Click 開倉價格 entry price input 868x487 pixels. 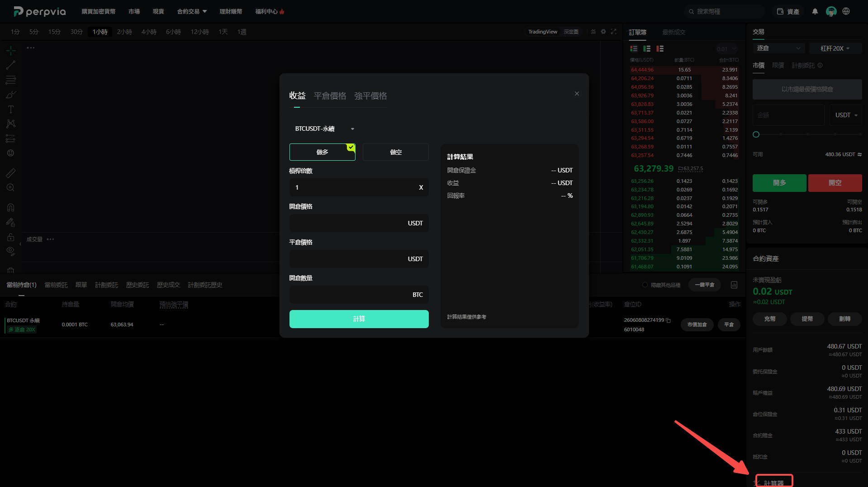(359, 223)
